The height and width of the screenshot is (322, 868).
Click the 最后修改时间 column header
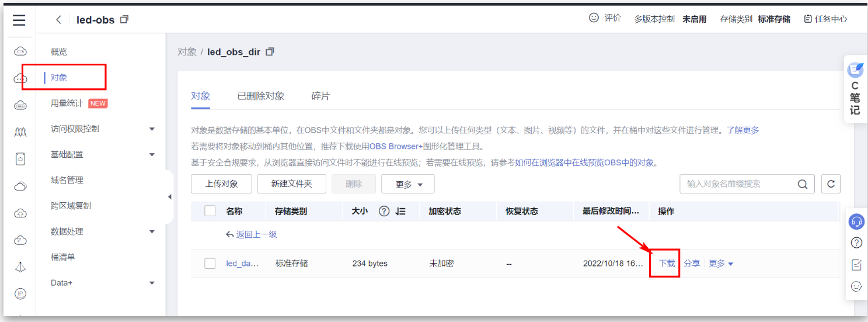tap(611, 212)
